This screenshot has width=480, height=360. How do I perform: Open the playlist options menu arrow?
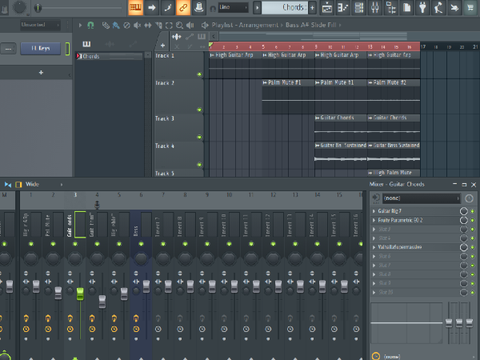coord(80,25)
